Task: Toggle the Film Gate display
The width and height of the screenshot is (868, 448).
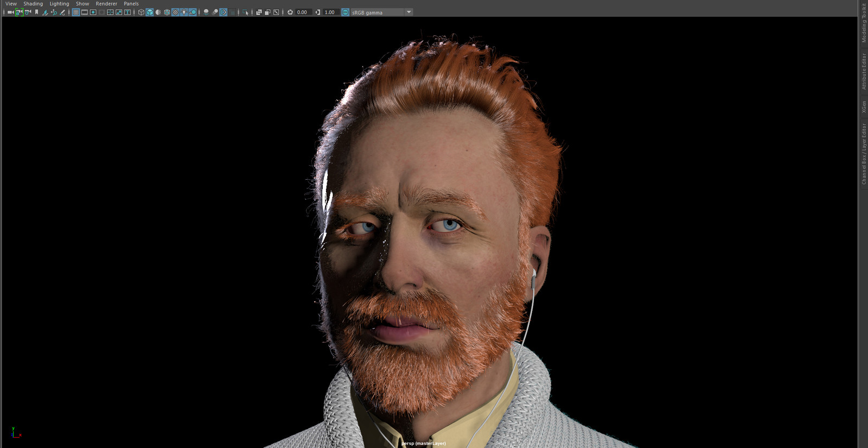Action: pyautogui.click(x=85, y=12)
